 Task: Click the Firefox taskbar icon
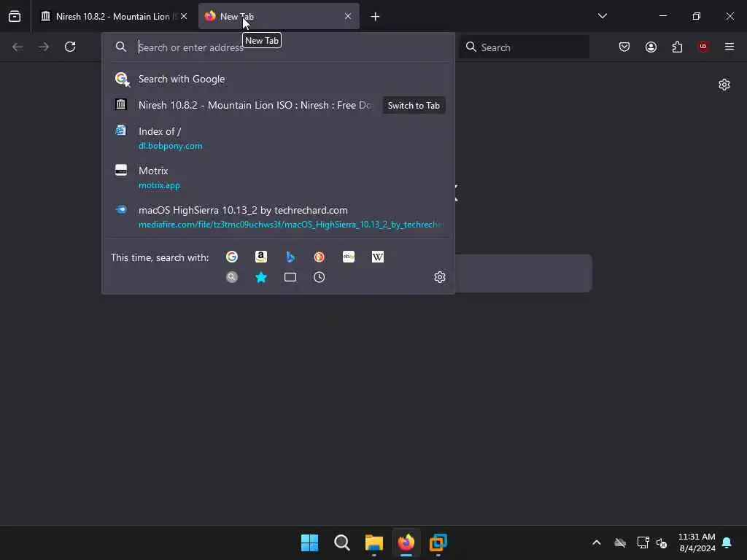coord(406,542)
